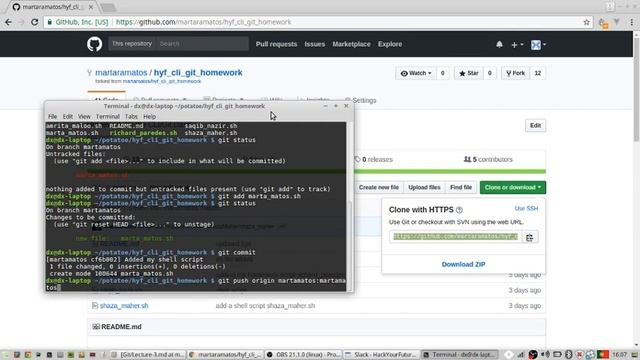Open the File menu in Terminal
Image resolution: width=640 pixels, height=360 pixels.
tap(53, 116)
